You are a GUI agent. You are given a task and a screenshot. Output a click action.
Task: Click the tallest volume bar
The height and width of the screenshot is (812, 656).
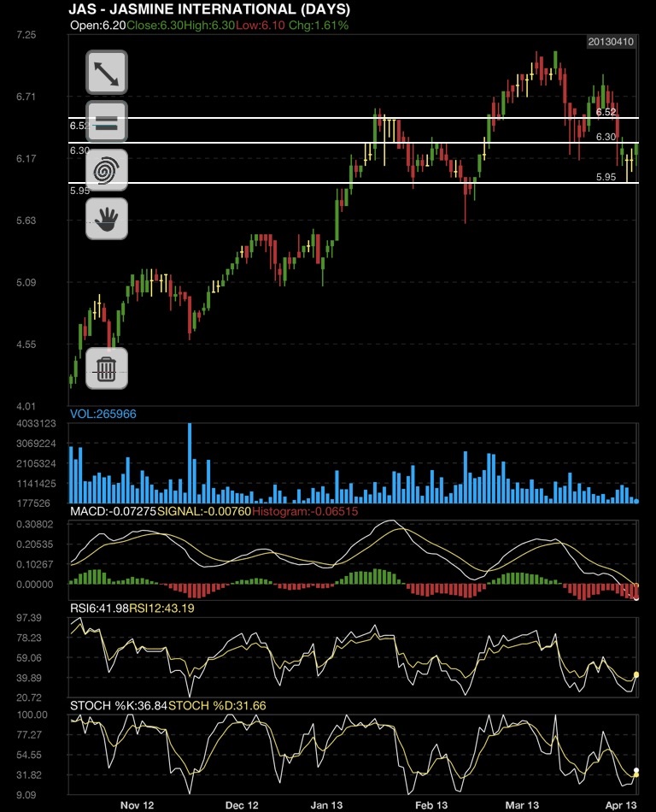[190, 463]
